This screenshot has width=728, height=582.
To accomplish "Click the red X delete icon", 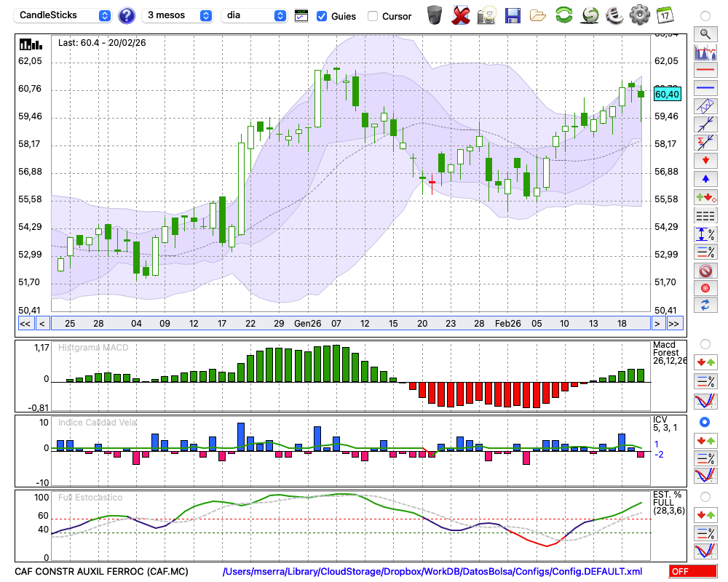I will [x=461, y=15].
